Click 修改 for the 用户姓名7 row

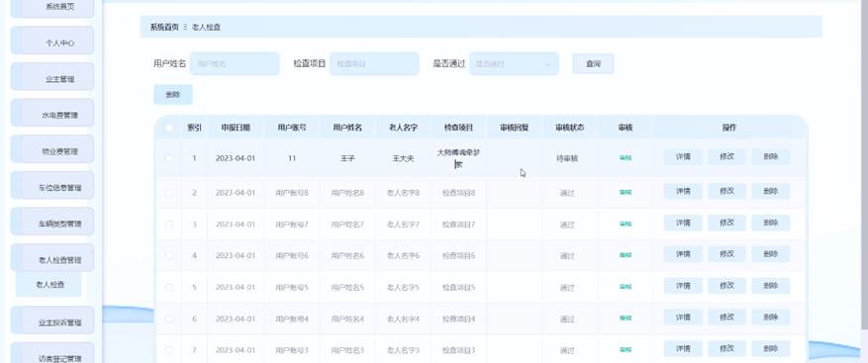(x=726, y=223)
